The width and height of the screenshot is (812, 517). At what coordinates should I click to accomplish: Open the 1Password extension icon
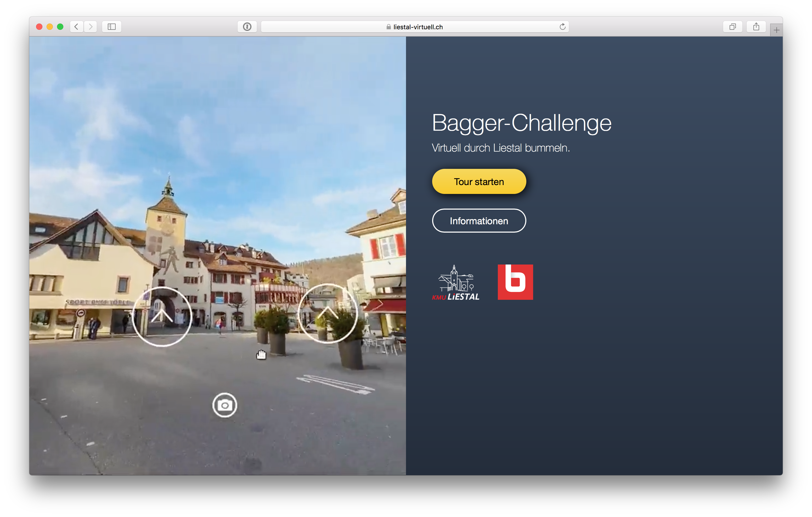(x=247, y=27)
